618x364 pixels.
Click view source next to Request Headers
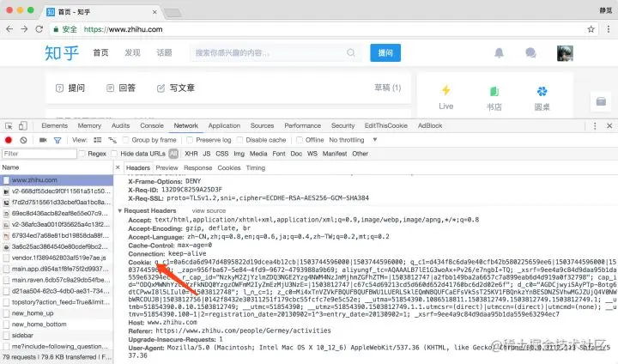tap(209, 211)
